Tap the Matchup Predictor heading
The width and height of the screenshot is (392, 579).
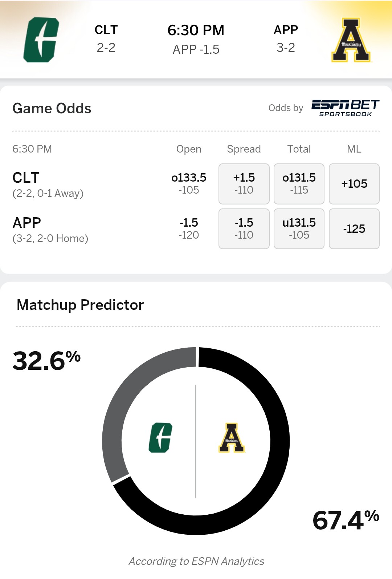click(x=80, y=305)
